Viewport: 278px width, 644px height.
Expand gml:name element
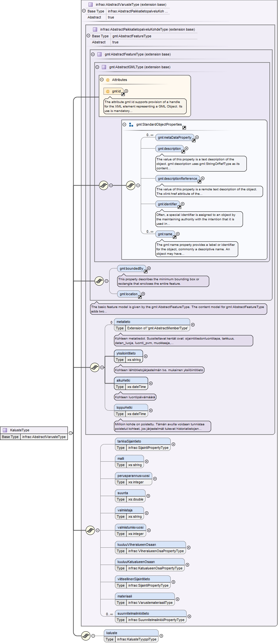(178, 234)
